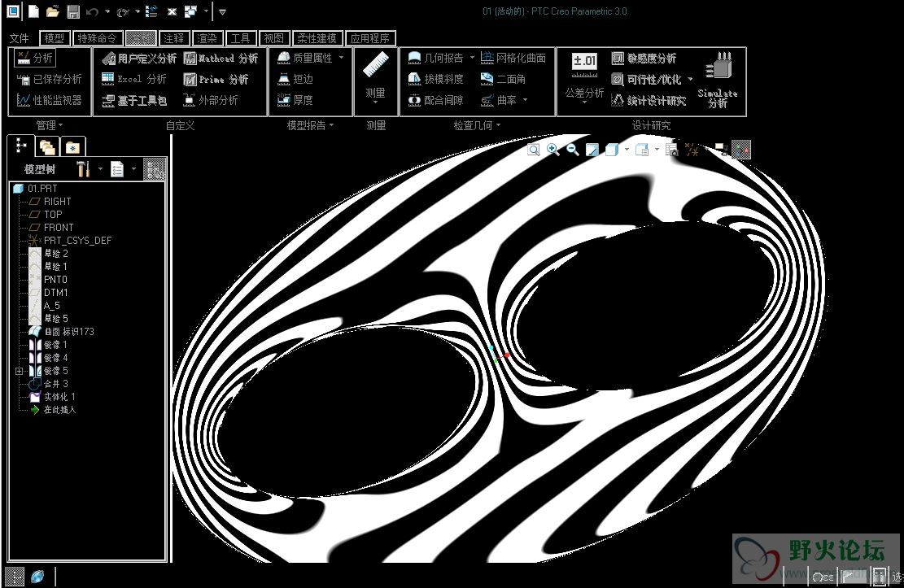The image size is (904, 588).
Task: Open 敏感度分析 sensitivity analysis
Action: click(x=644, y=59)
